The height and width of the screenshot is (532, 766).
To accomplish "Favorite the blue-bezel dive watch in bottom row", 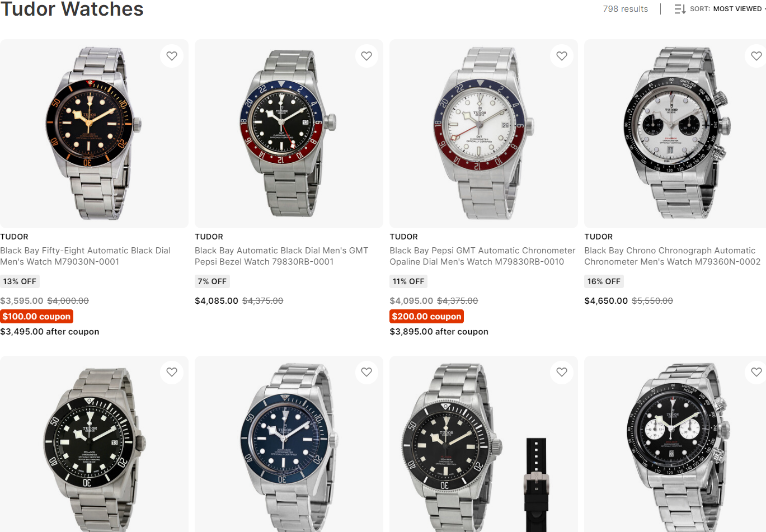I will tap(366, 372).
